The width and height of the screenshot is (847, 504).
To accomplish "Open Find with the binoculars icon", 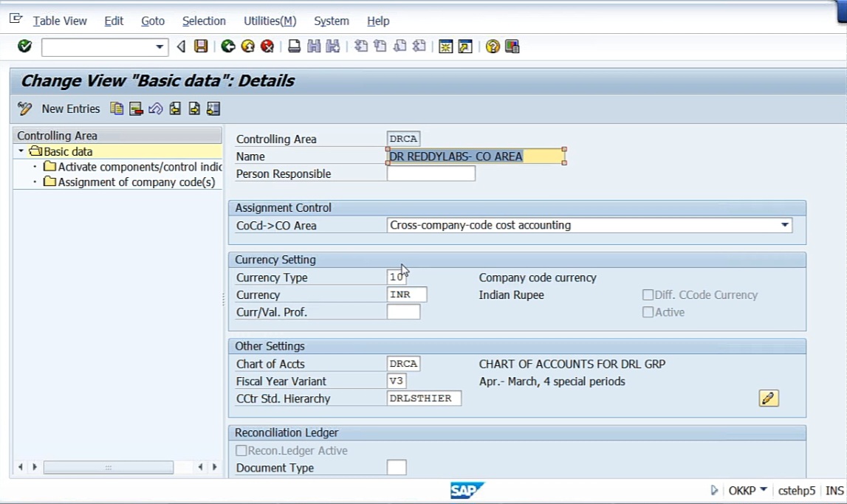I will click(314, 46).
